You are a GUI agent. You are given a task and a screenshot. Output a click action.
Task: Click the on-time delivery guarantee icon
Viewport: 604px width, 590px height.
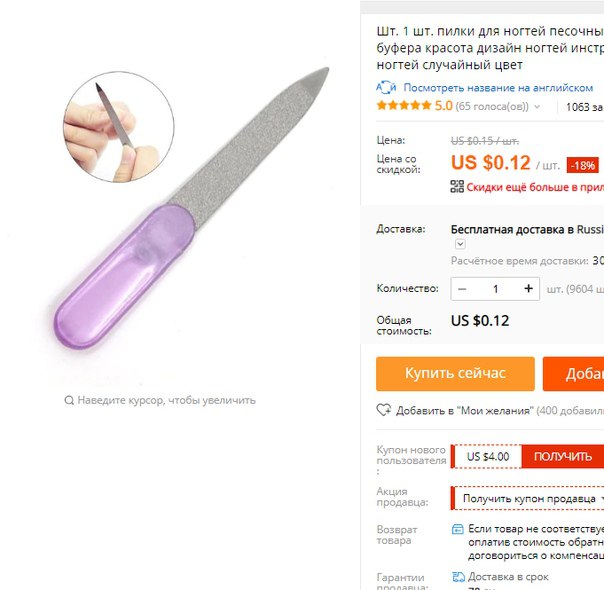[458, 577]
